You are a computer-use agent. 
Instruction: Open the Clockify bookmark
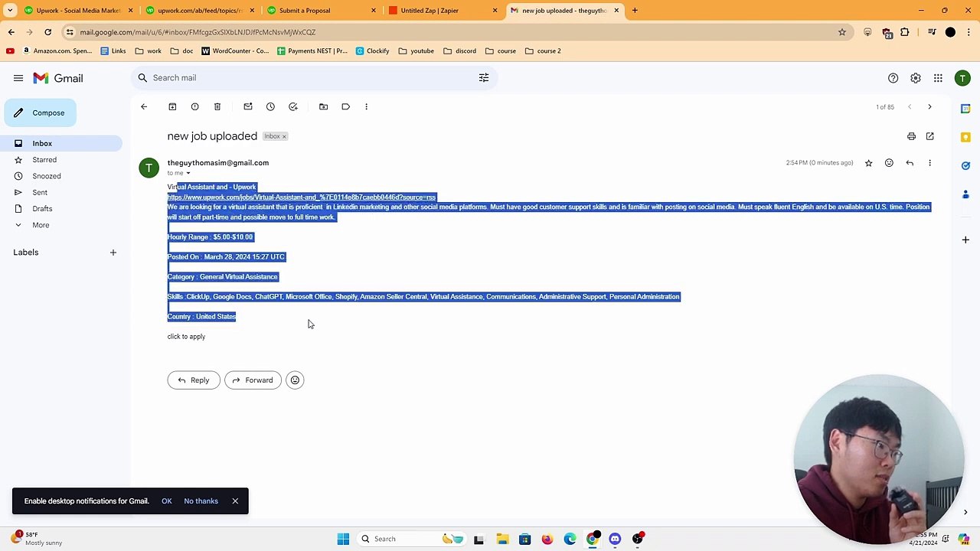pyautogui.click(x=372, y=51)
